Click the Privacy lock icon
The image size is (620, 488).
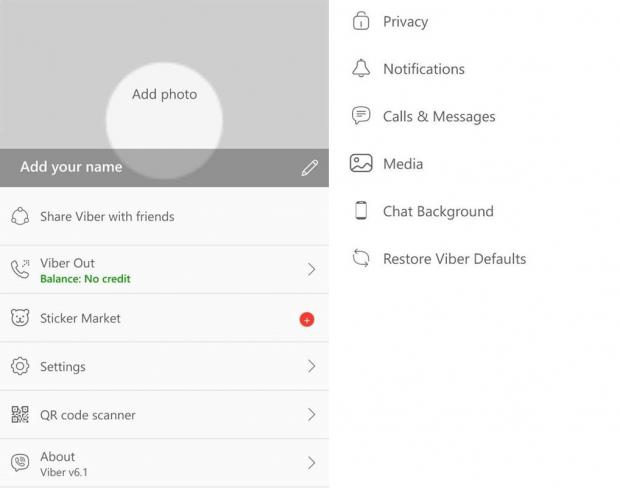pos(361,21)
